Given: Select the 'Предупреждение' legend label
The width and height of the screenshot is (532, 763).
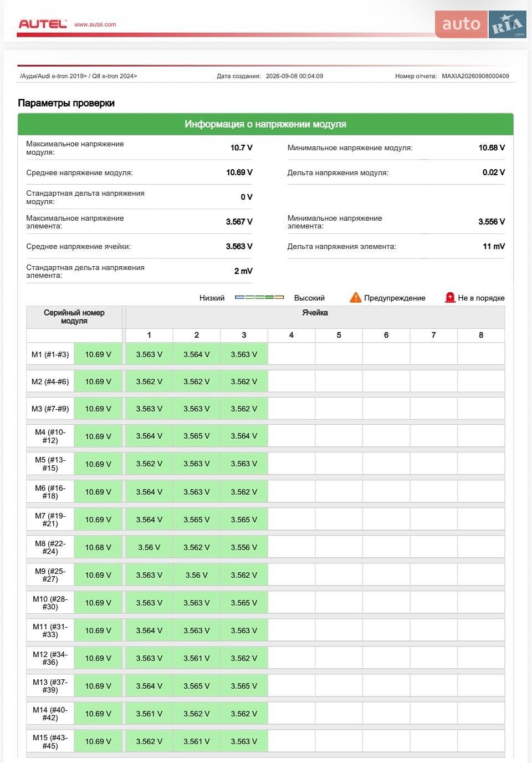Looking at the screenshot, I should click(395, 298).
